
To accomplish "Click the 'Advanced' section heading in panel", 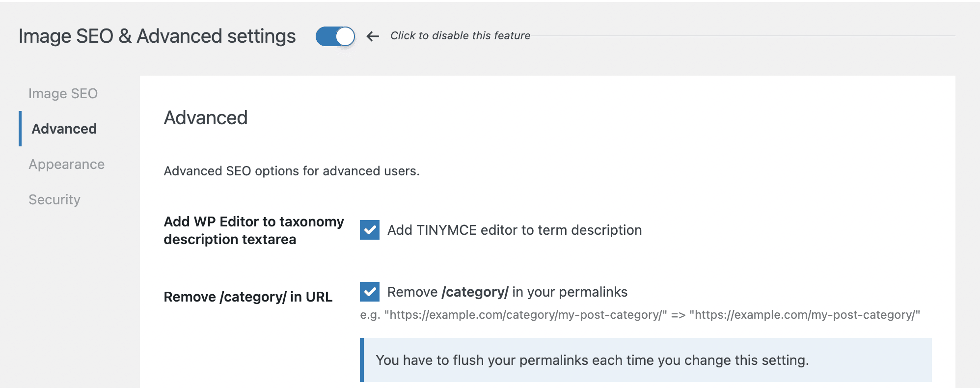I will point(206,118).
